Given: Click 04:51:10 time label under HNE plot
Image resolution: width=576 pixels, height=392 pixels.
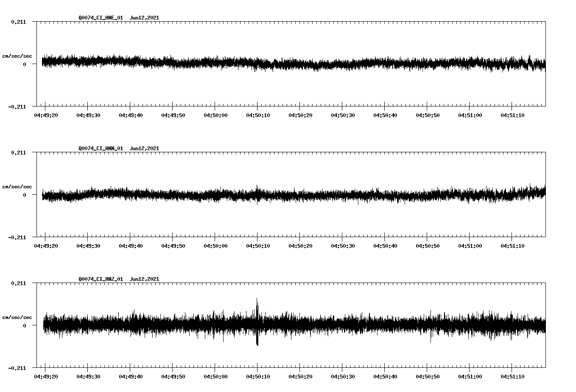Looking at the screenshot, I should [x=512, y=115].
